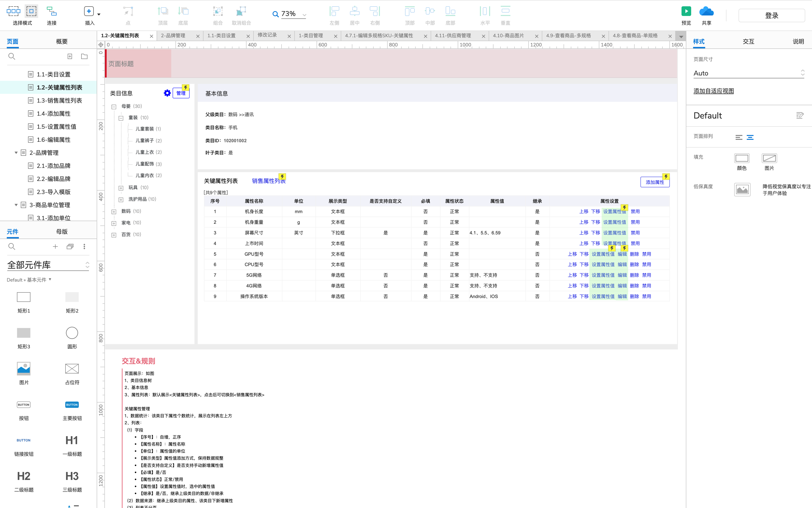This screenshot has width=812, height=508.
Task: Click the blue gear icon beside 类目信息
Action: click(x=167, y=93)
